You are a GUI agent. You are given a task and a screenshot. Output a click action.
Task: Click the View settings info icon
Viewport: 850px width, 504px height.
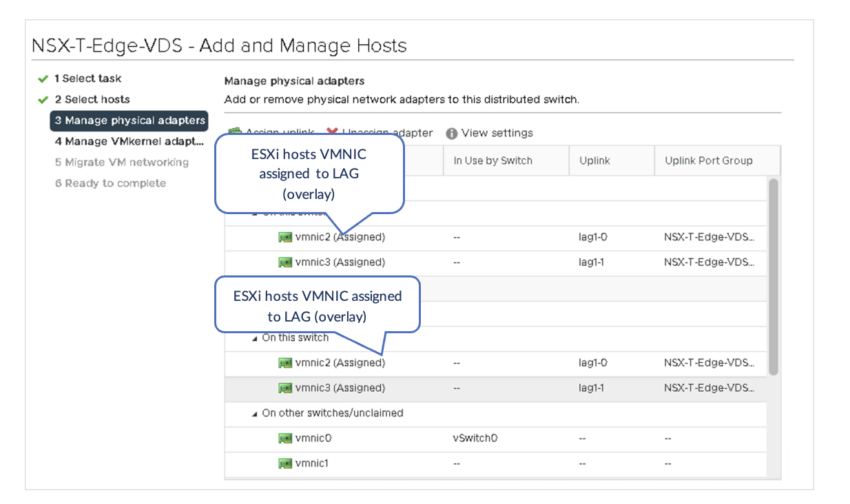tap(452, 134)
